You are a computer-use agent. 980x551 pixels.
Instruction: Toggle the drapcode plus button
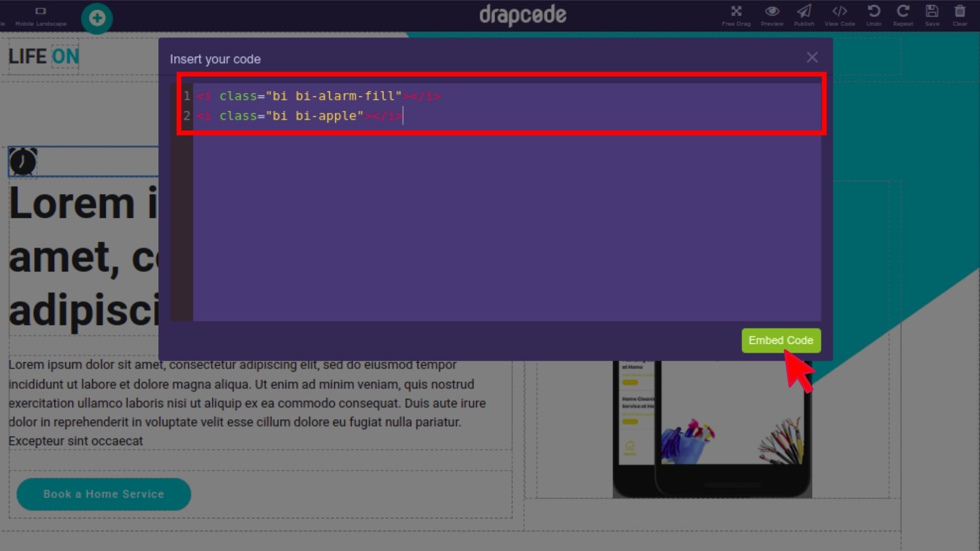[97, 17]
